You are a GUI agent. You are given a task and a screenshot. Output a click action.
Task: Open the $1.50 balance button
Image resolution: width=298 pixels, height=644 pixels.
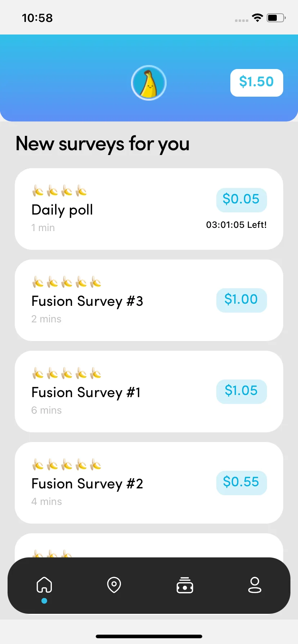pos(257,83)
